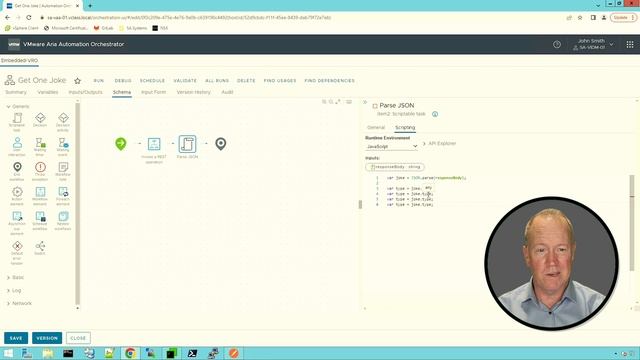Click FIND DEPENDENCIES action
The width and height of the screenshot is (640, 360).
pos(329,81)
